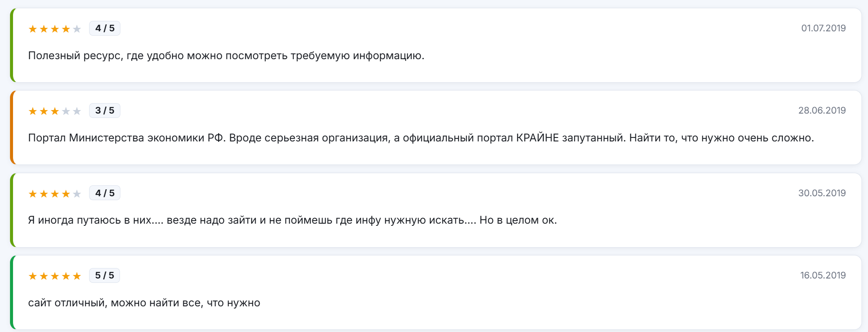Select the review text starting Я иногда путаюсь
The height and width of the screenshot is (332, 868).
click(293, 220)
